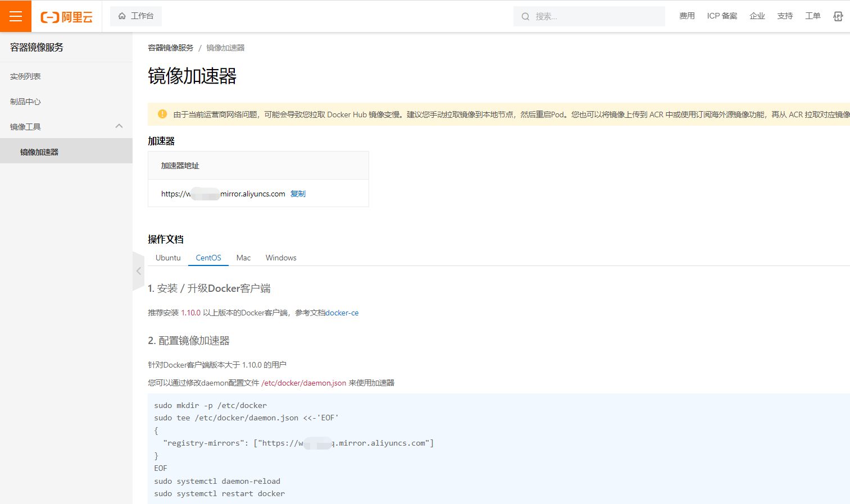Click 镜像加速器 in the breadcrumb
The image size is (850, 504).
(x=225, y=48)
